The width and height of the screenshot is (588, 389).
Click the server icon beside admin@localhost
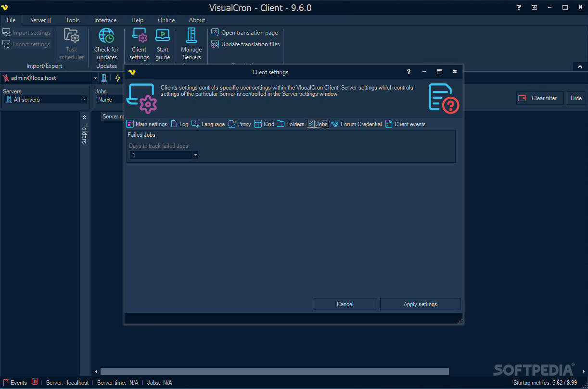click(104, 78)
